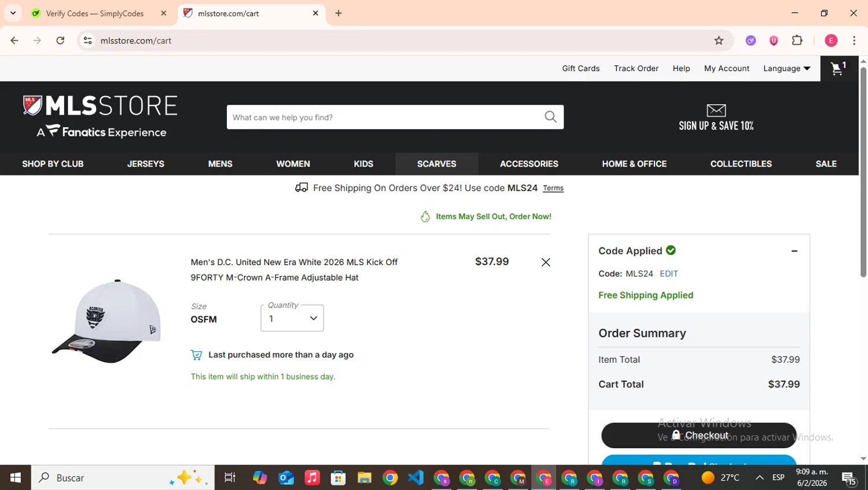Screen dimensions: 868x490
Task: Remove the D.C. United hat from cart
Action: [546, 262]
